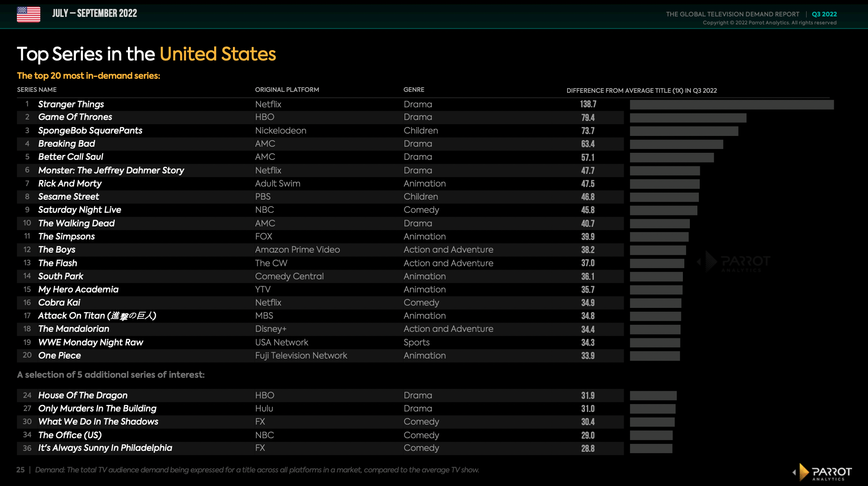Click 'JULY – SEPTEMBER 2022' header text
868x486 pixels.
pos(95,13)
